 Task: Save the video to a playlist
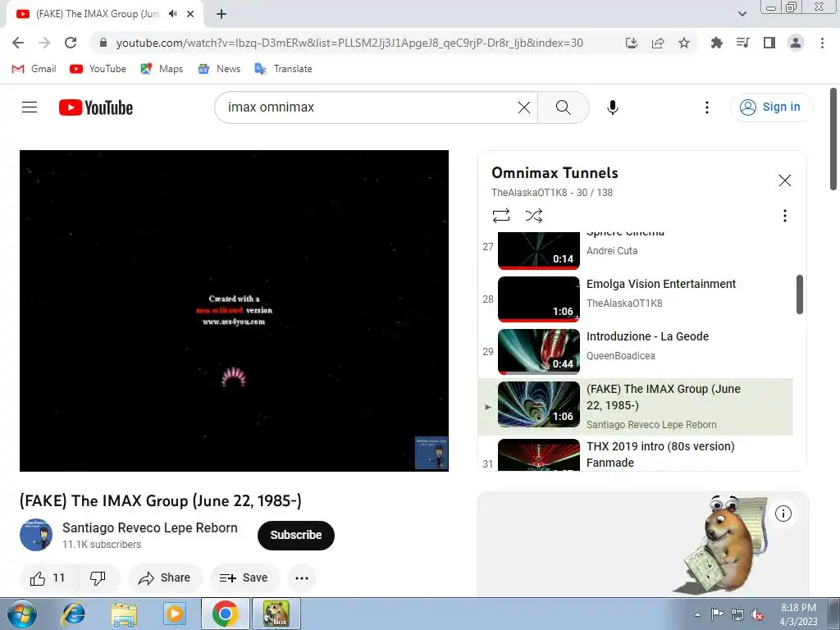pos(244,578)
